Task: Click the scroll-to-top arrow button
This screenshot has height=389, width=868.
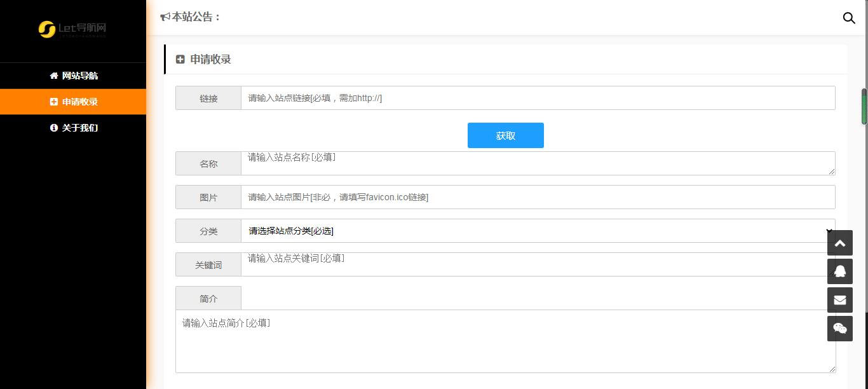Action: tap(839, 243)
